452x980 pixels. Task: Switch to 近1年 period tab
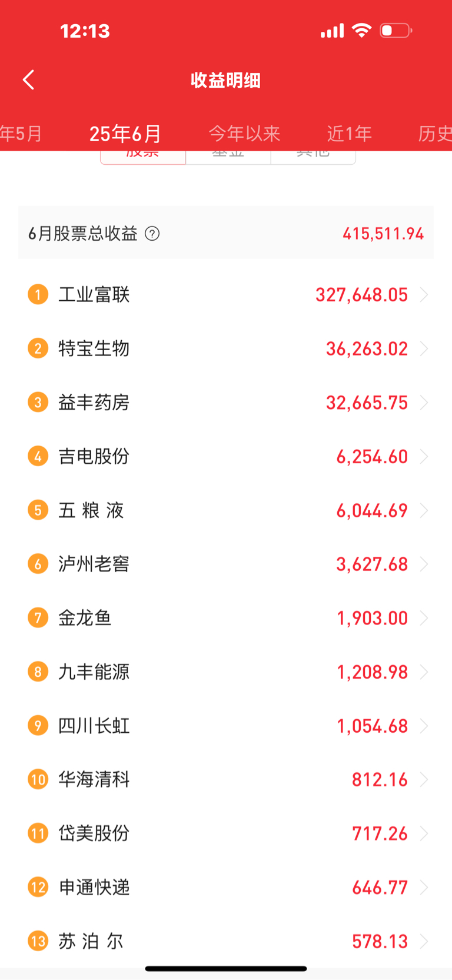point(349,134)
